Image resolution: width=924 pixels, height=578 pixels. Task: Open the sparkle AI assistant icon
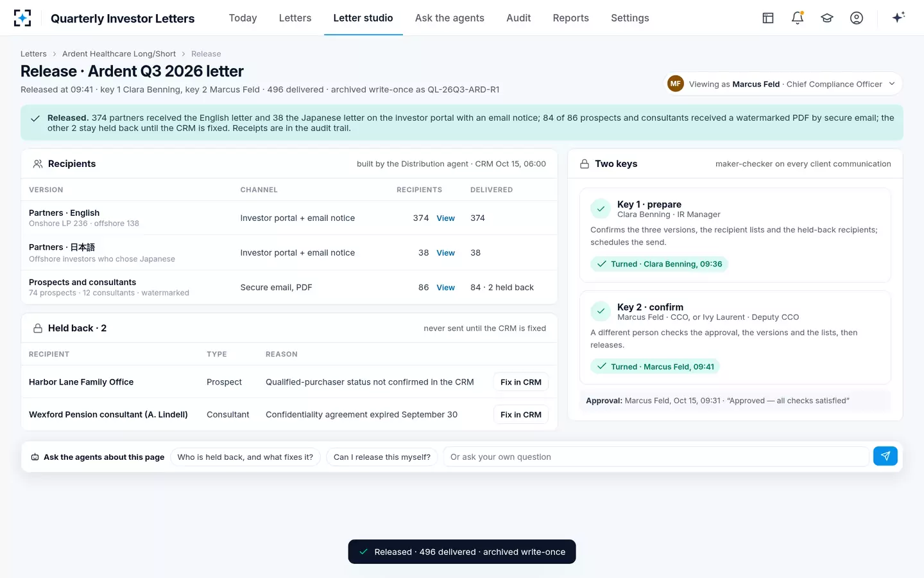pyautogui.click(x=898, y=17)
